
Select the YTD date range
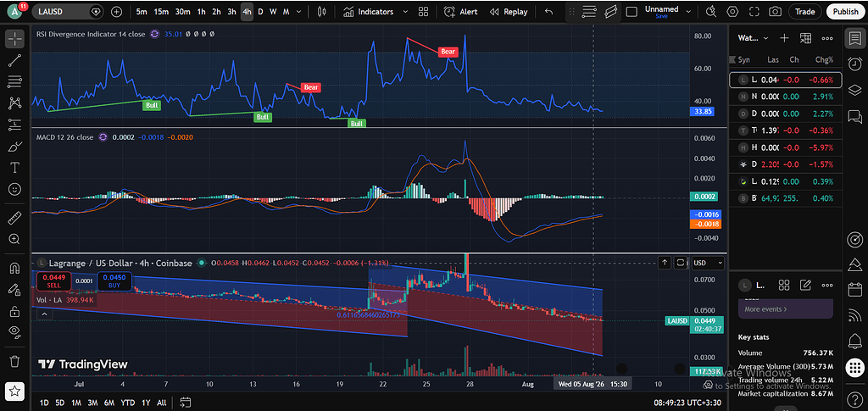128,403
